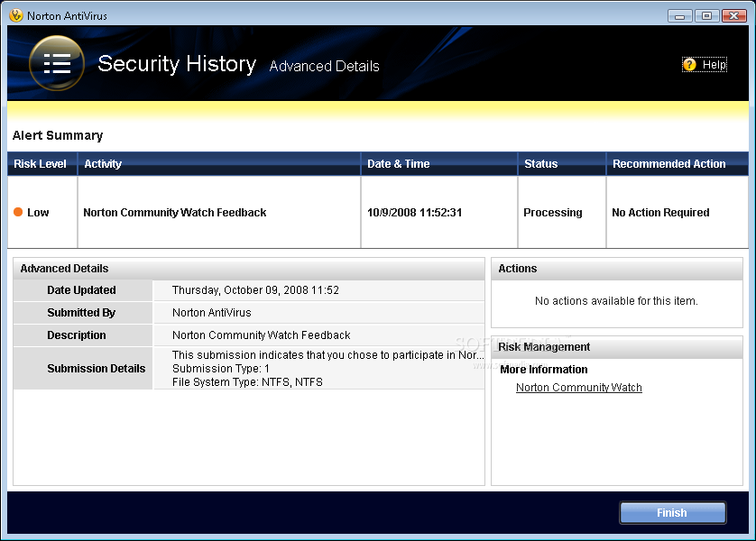
Task: Click the Norton AntiVirus title bar icon
Action: (16, 15)
